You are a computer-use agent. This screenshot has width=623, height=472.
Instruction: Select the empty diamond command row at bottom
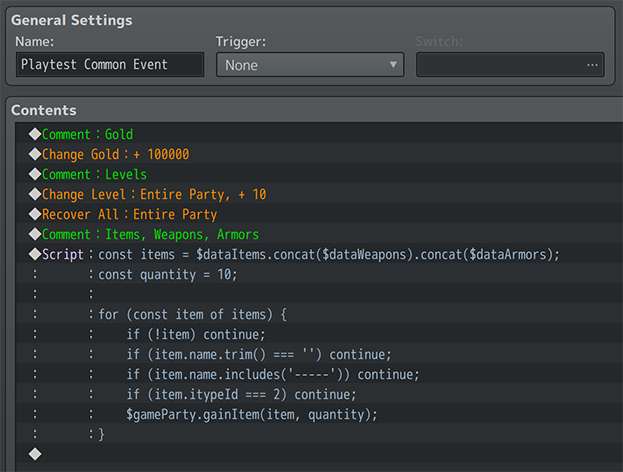319,454
